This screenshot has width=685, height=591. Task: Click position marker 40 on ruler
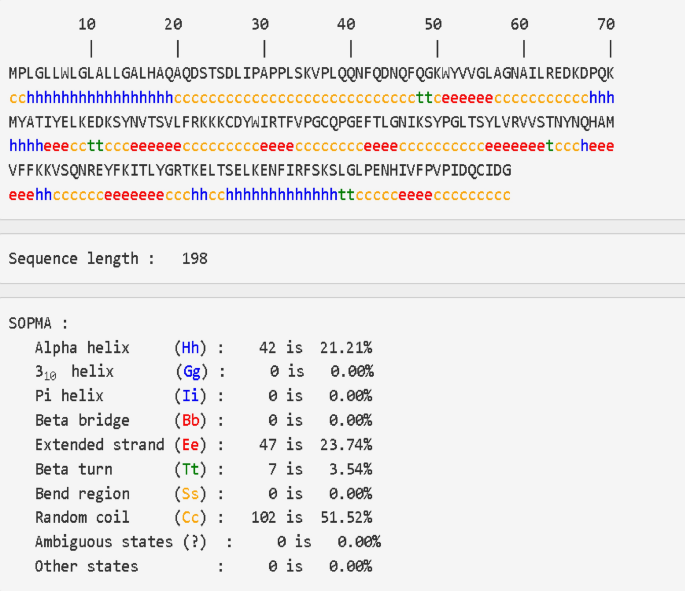[346, 24]
